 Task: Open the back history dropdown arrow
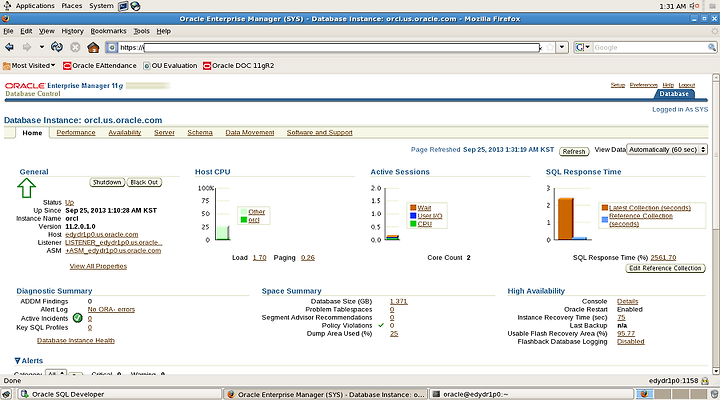point(41,47)
